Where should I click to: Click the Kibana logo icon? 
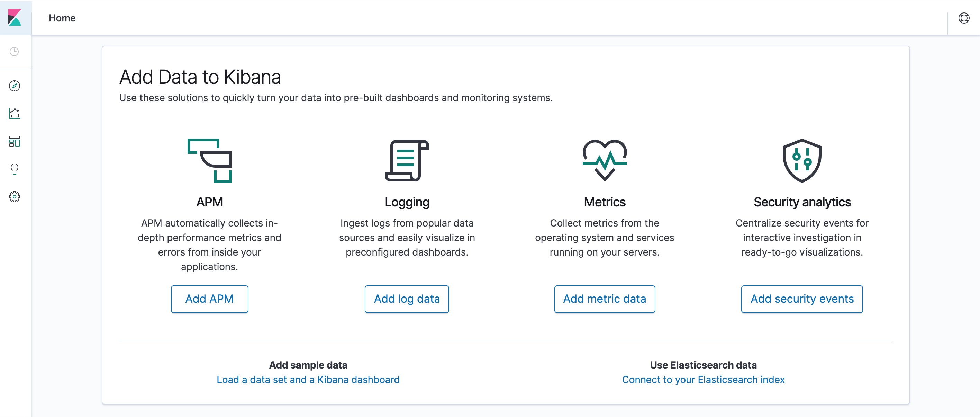click(x=15, y=18)
